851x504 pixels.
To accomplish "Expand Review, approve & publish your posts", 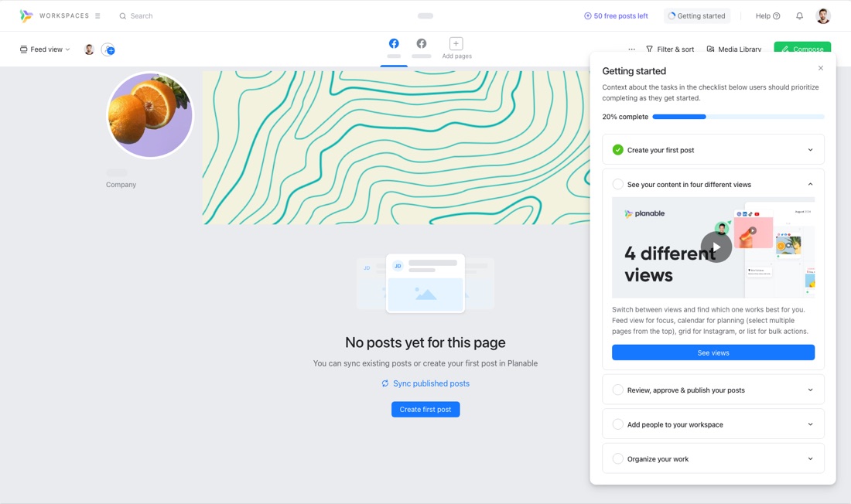I will pyautogui.click(x=810, y=390).
